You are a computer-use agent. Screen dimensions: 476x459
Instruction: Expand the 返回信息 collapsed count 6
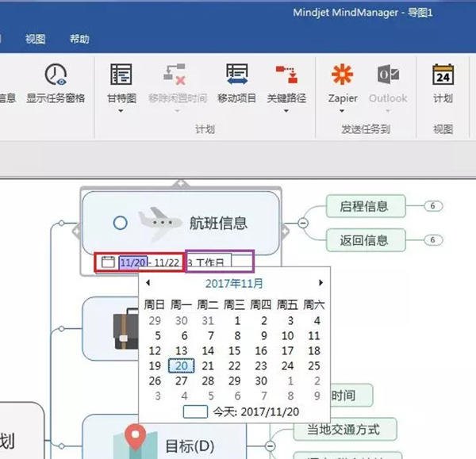(433, 240)
